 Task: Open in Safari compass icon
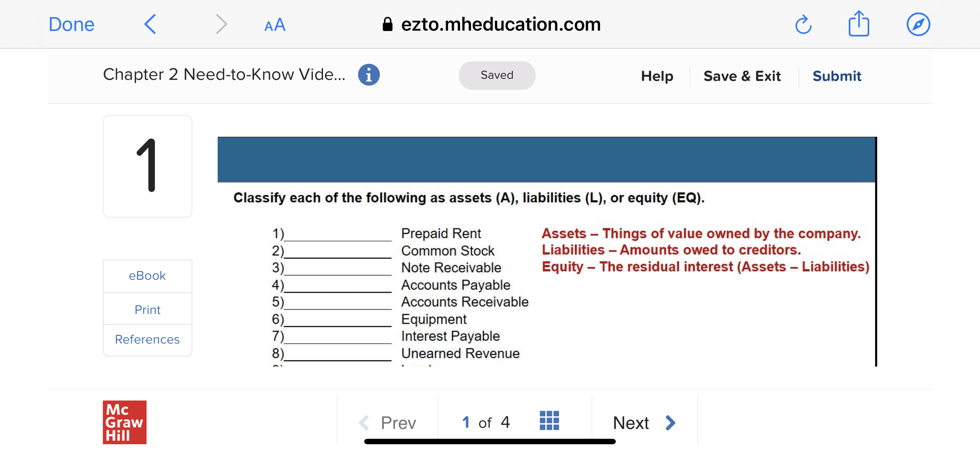pos(918,24)
